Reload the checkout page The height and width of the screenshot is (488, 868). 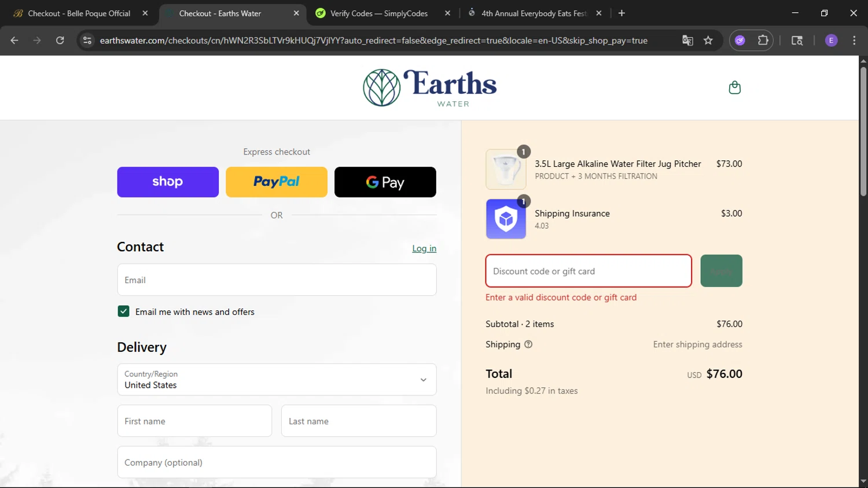point(60,41)
